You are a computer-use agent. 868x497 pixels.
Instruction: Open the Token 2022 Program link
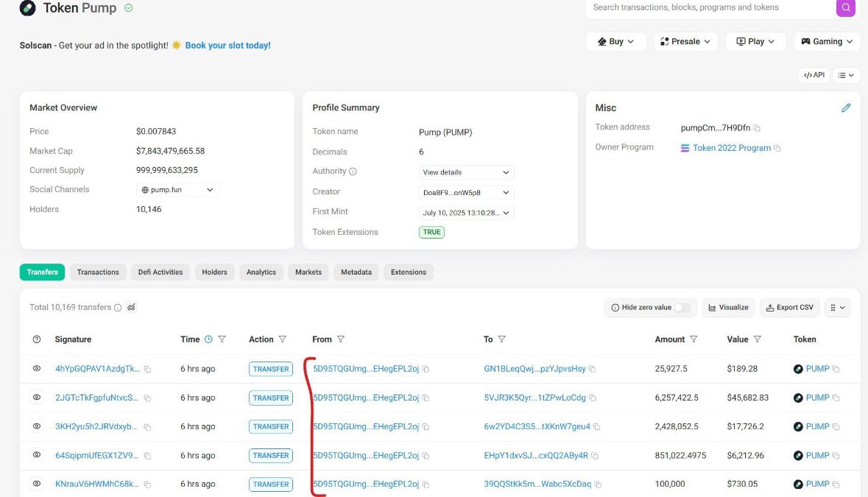pyautogui.click(x=731, y=147)
